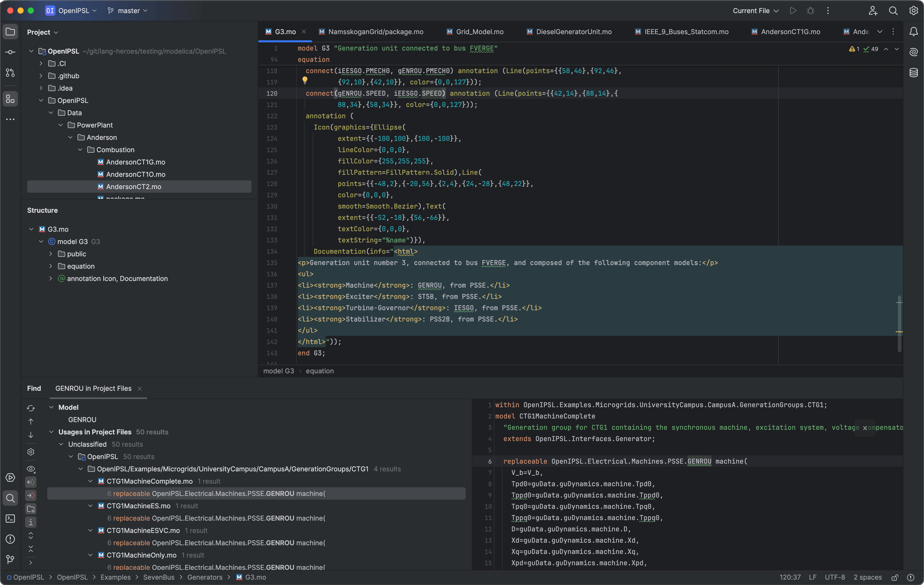Open the Terminal tool window
The image size is (924, 585).
click(10, 519)
